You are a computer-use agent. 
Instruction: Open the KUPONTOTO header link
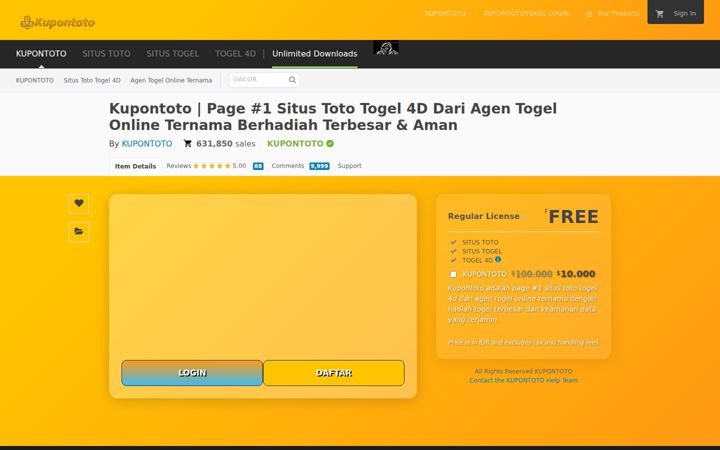click(x=445, y=13)
